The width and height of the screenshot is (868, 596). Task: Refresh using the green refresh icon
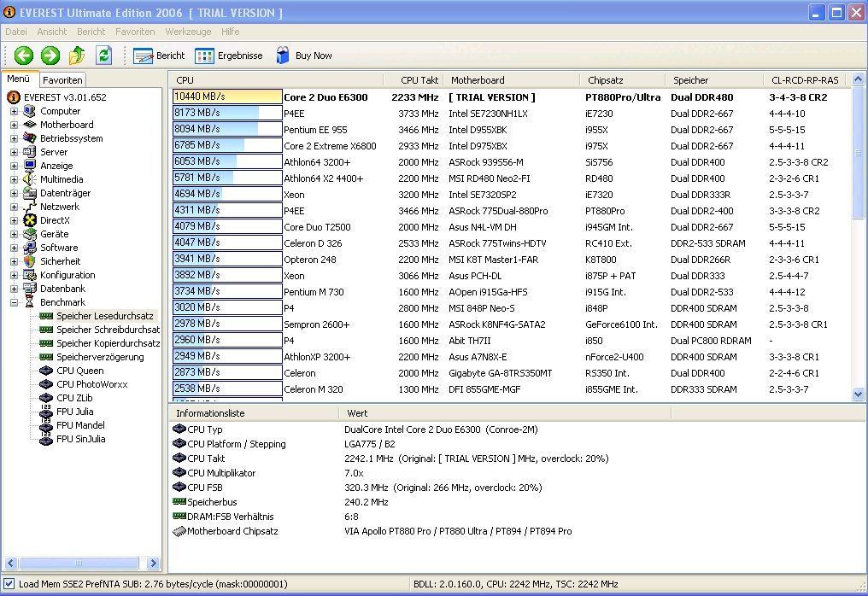[x=103, y=56]
